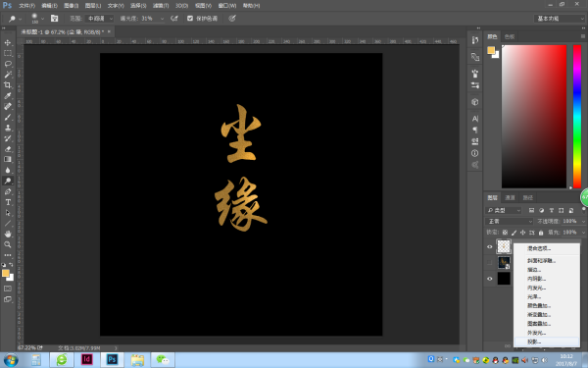Viewport: 588px width, 368px height.
Task: Select the Gradient tool
Action: click(8, 159)
